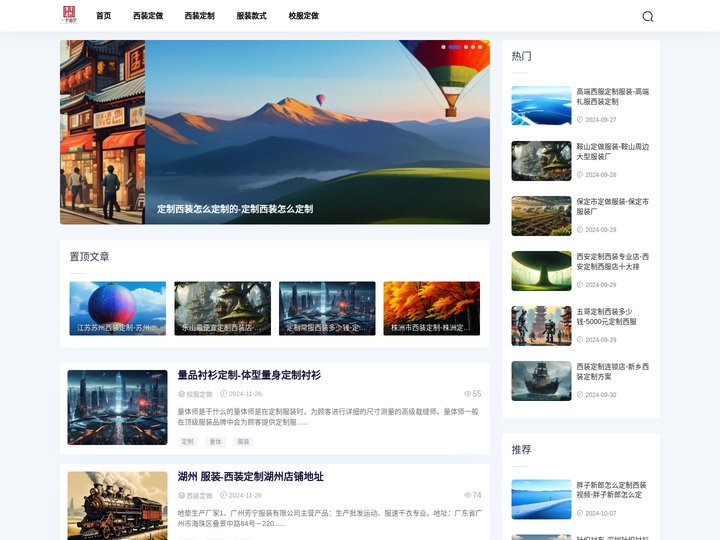
Task: Select 服装款式 in the top navigation
Action: tap(251, 16)
